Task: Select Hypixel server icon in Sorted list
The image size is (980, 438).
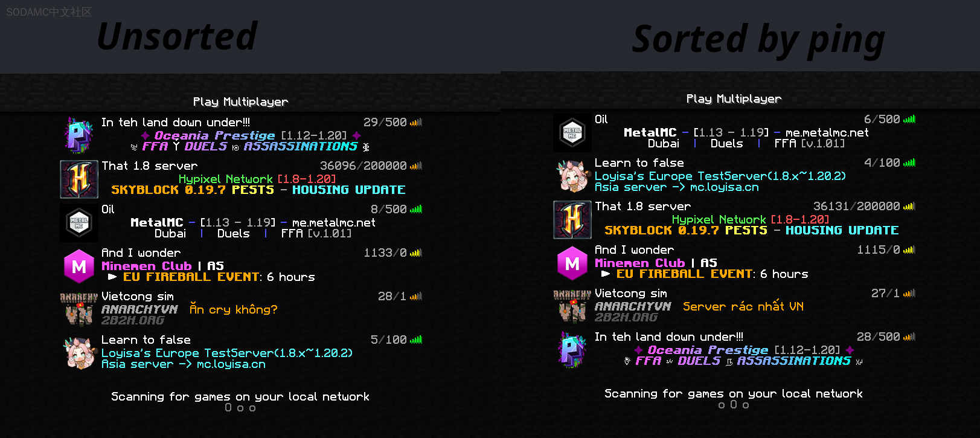Action: 572,219
